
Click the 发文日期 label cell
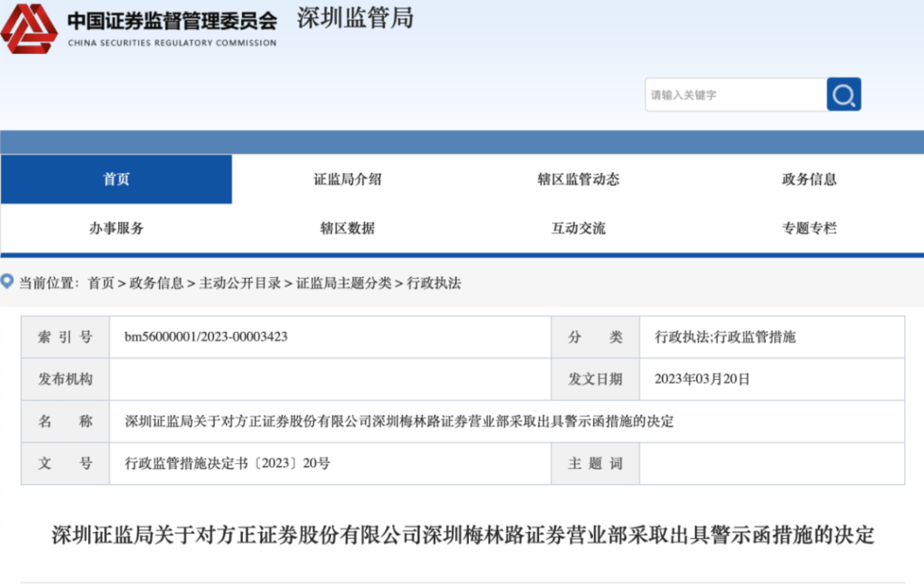point(595,379)
